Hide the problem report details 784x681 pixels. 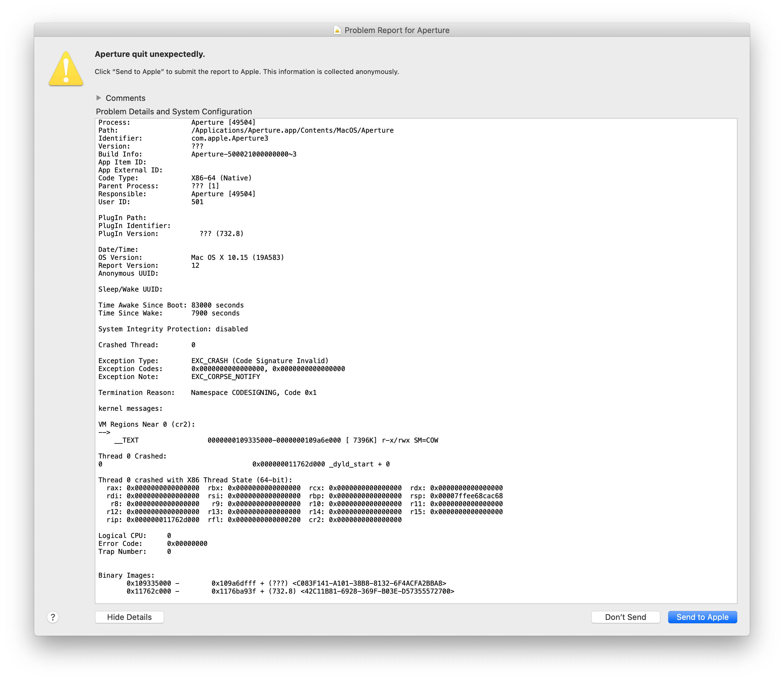[129, 617]
